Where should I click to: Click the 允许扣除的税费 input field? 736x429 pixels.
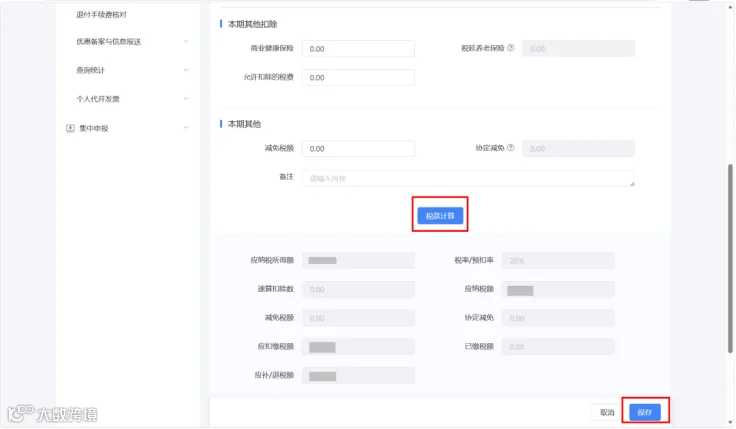click(358, 77)
